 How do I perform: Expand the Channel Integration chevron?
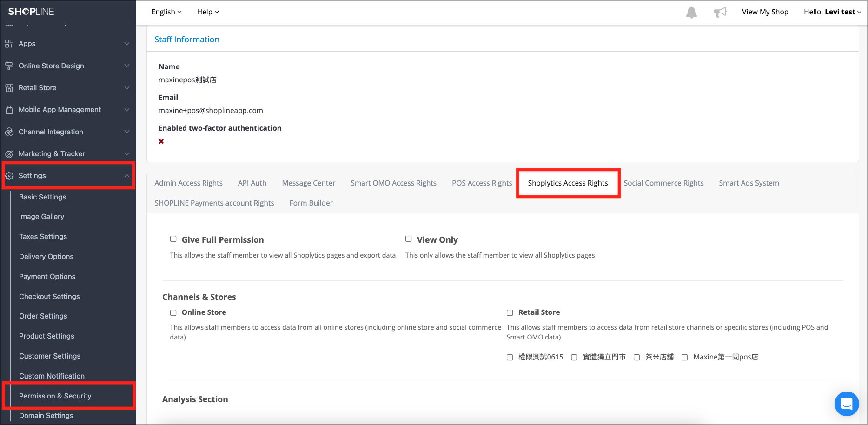point(127,132)
